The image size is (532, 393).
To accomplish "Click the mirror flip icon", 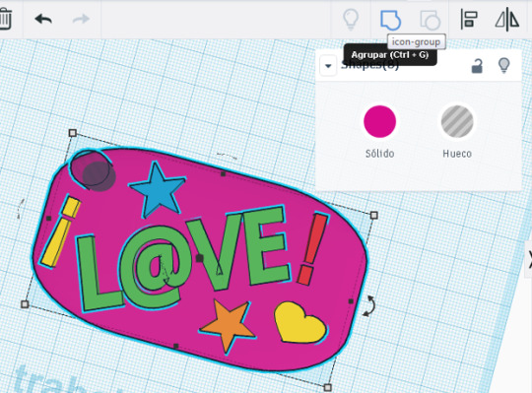I will click(x=507, y=20).
